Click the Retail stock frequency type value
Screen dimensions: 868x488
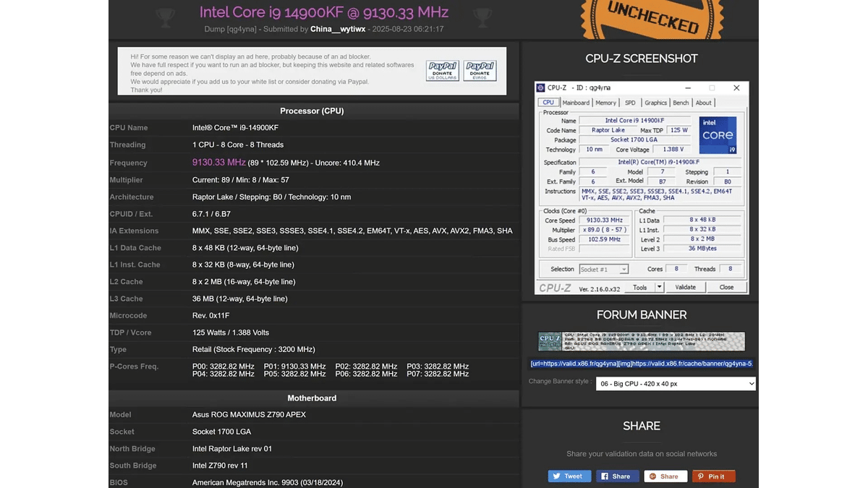(x=253, y=350)
